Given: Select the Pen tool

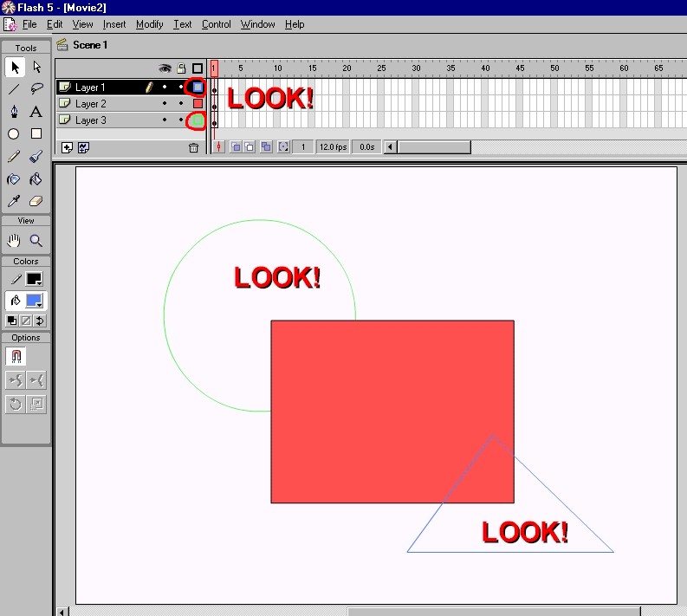Looking at the screenshot, I should coord(14,112).
